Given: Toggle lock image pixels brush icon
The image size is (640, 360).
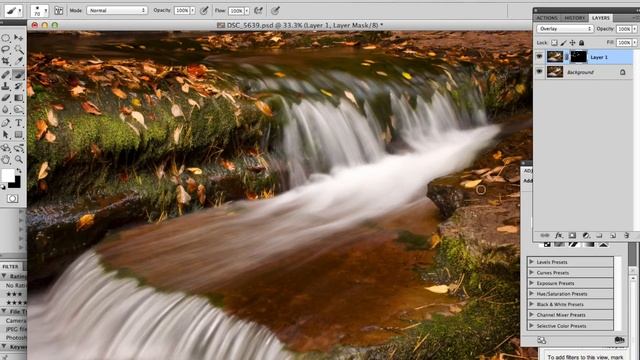Looking at the screenshot, I should (563, 42).
